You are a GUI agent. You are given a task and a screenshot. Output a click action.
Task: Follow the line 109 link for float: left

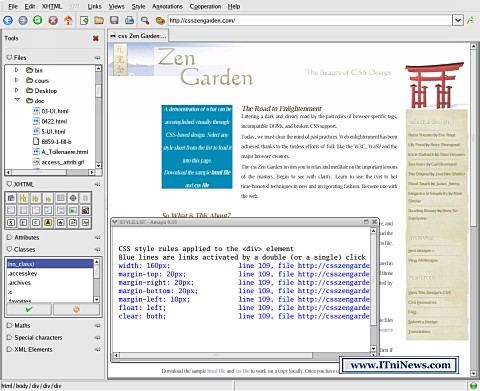tap(304, 308)
